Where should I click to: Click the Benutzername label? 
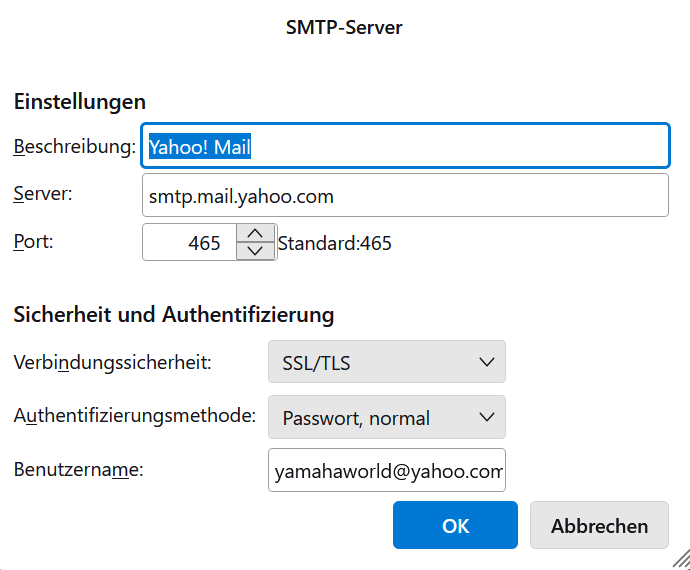tap(78, 468)
